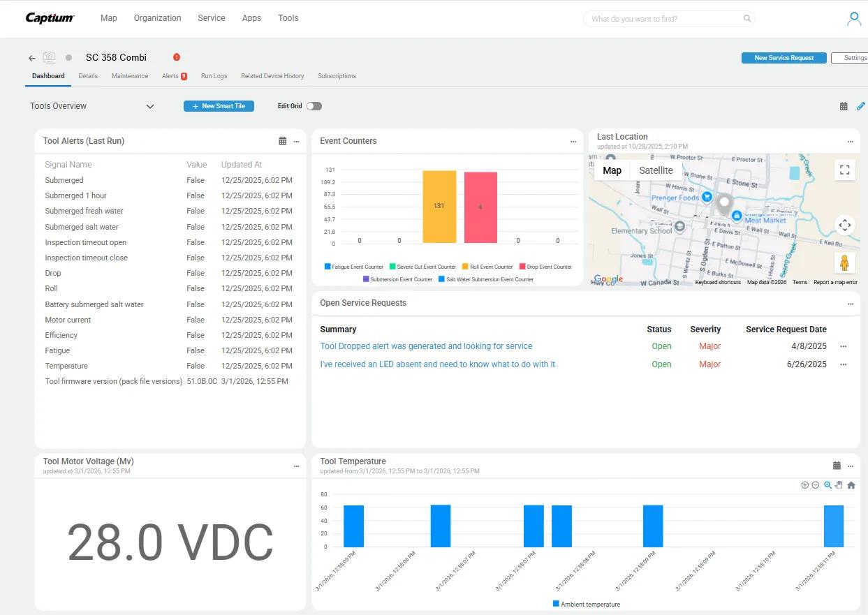Reset Tool Temperature chart with home icon
This screenshot has width=868, height=615.
point(851,485)
